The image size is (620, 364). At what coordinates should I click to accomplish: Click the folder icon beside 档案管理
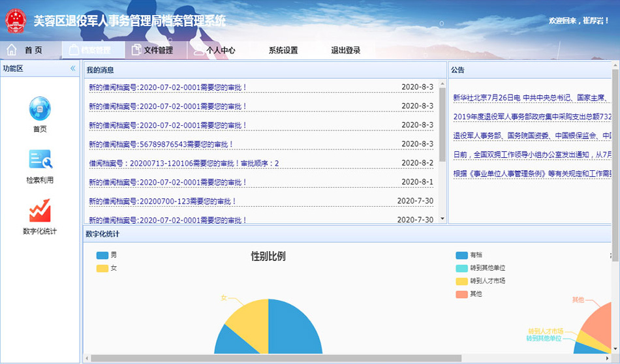point(73,50)
